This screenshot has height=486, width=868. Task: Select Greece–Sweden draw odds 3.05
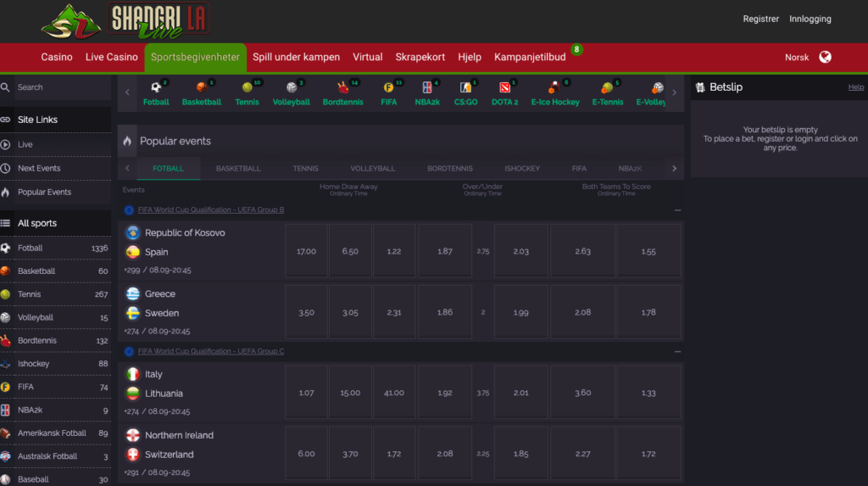point(350,312)
